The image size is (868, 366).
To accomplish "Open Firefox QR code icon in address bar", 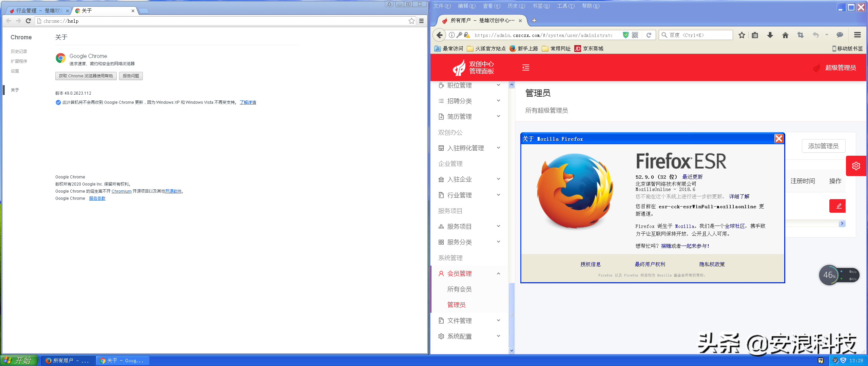I will tap(635, 35).
